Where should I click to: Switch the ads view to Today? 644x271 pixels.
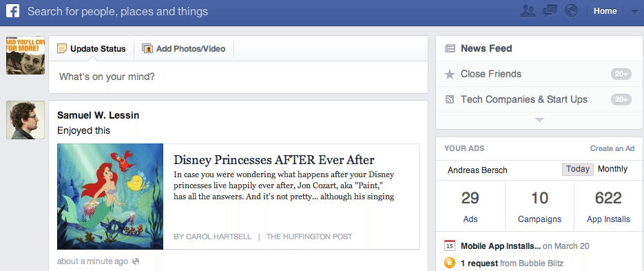tap(577, 169)
